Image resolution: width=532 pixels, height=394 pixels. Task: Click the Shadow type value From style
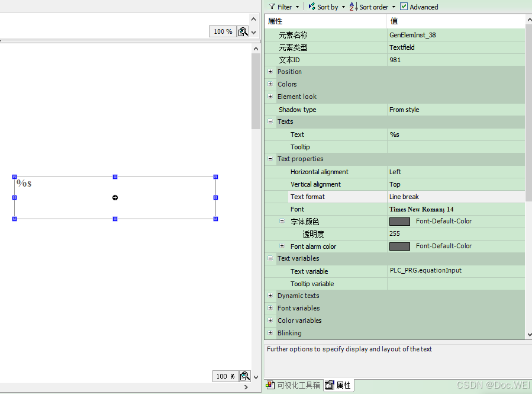point(456,110)
